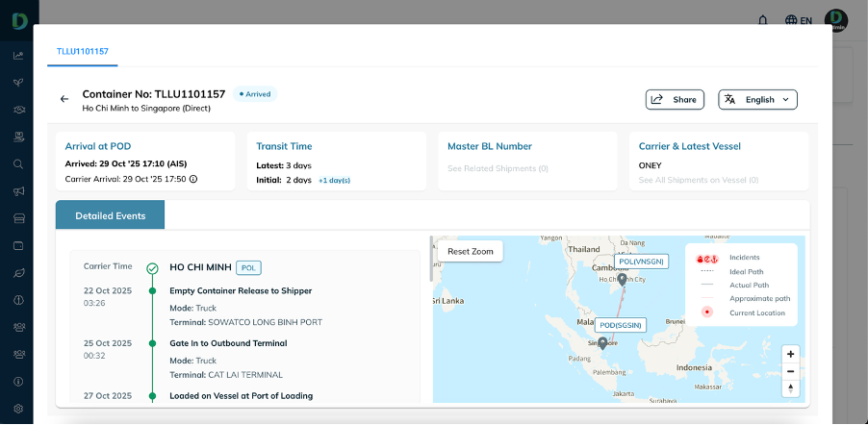Viewport: 868px width, 425px height.
Task: Zoom in on the map
Action: click(x=790, y=354)
